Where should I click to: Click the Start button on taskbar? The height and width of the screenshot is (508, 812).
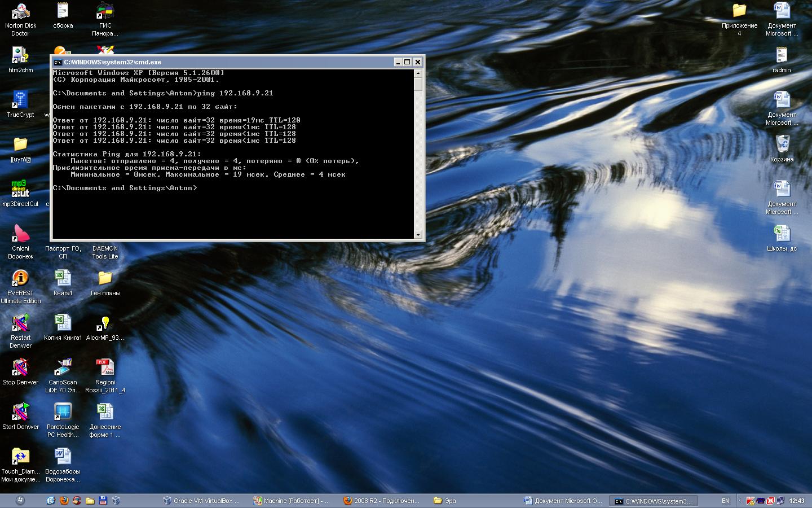click(20, 501)
